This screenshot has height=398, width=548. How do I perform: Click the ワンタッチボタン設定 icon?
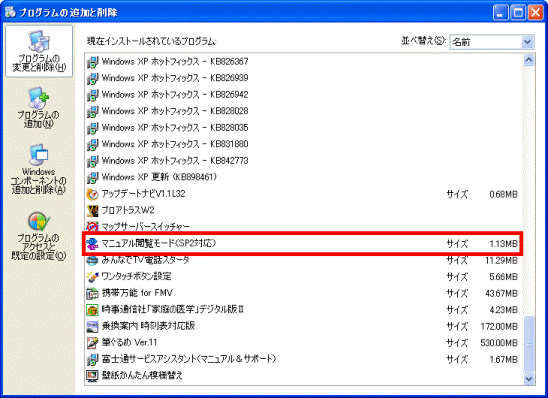point(92,277)
